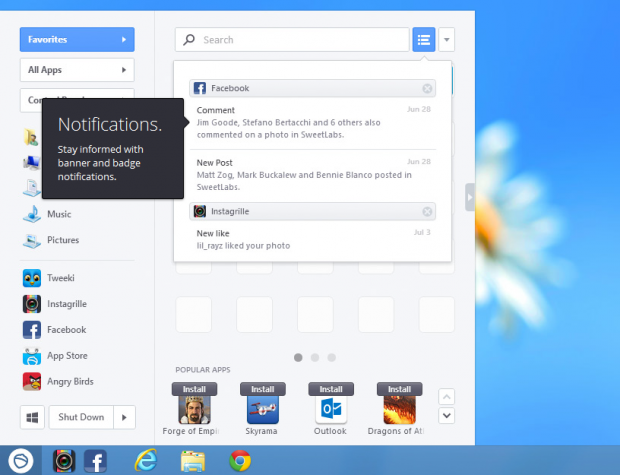Click the search magnifier icon
The image size is (620, 475).
(x=189, y=39)
